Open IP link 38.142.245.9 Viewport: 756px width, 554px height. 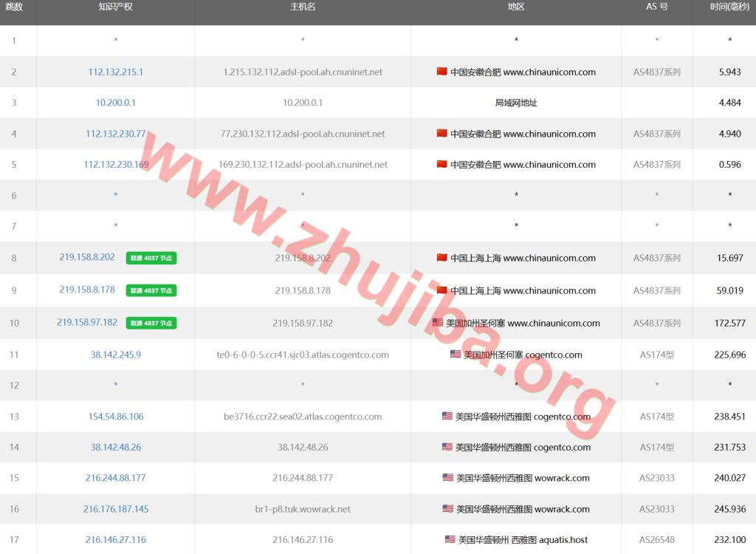116,355
